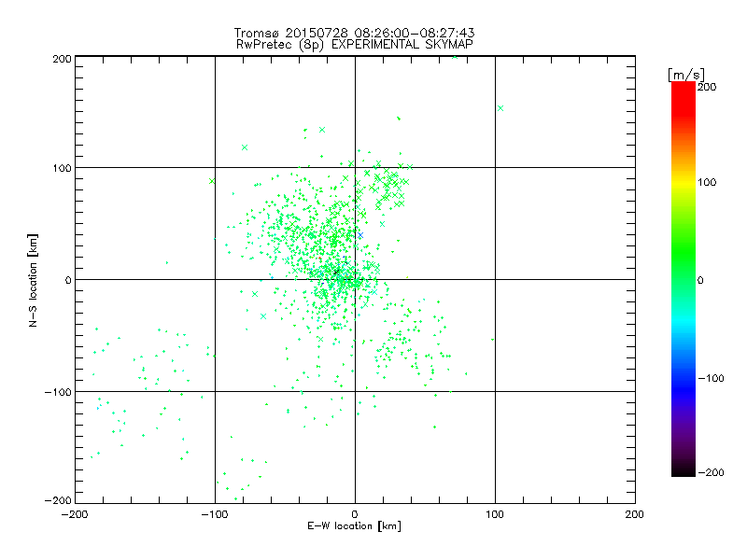Click the x-axis tick label '-100'

215,514
